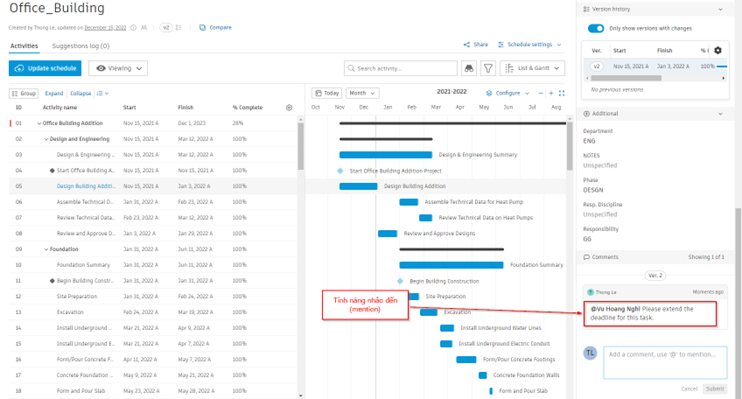This screenshot has width=742, height=399.
Task: Click the 100% progress bar in version row
Action: click(722, 67)
